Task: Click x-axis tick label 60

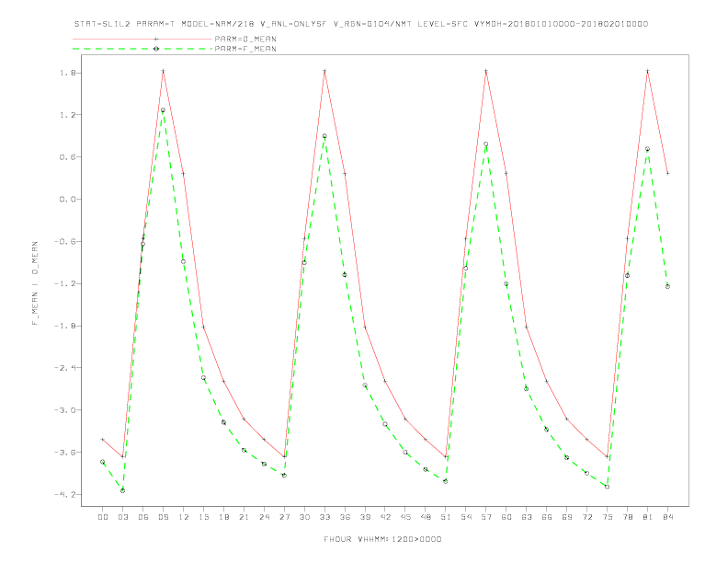Action: pos(506,517)
